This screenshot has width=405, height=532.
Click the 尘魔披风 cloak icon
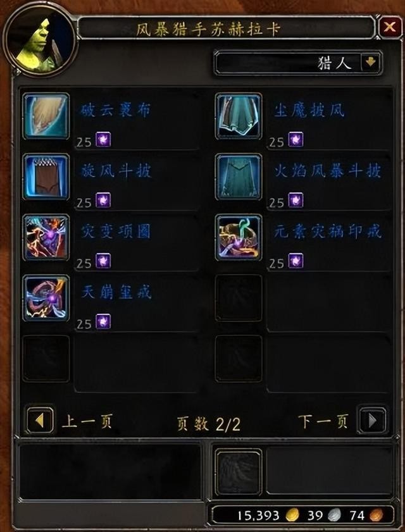(x=239, y=116)
